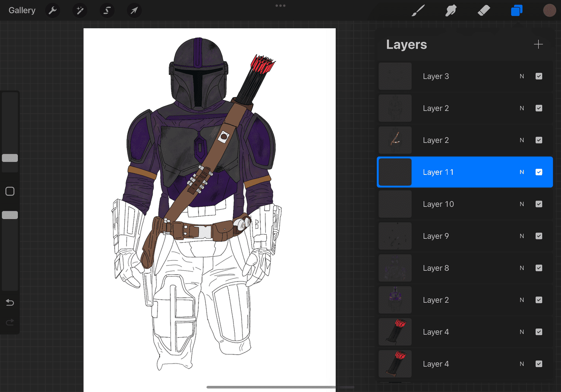Open the Layers panel icon
This screenshot has width=561, height=392.
click(x=517, y=10)
